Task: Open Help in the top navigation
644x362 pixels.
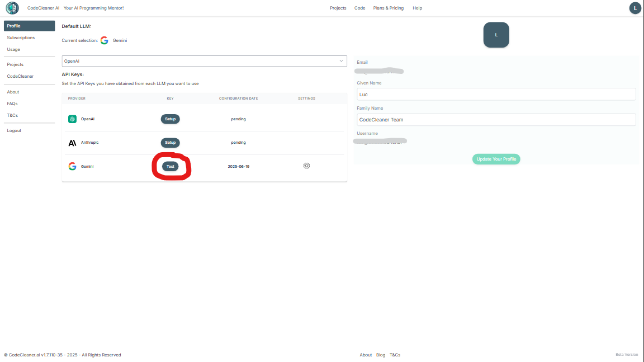Action: click(x=417, y=8)
